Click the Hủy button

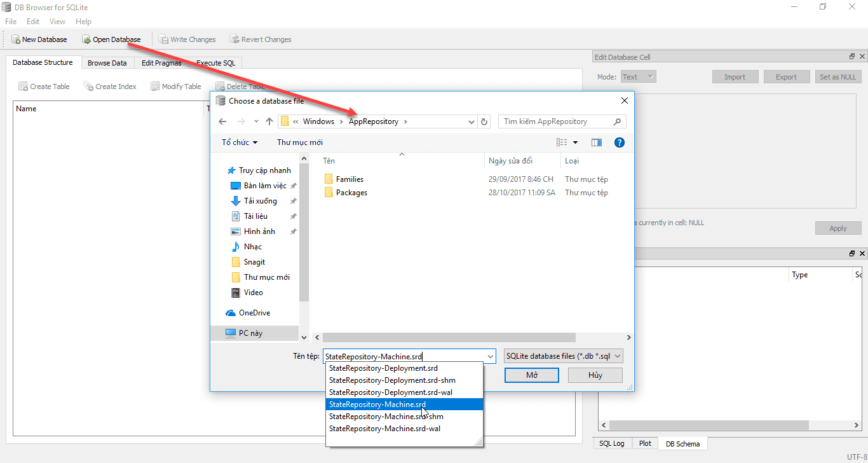[595, 375]
